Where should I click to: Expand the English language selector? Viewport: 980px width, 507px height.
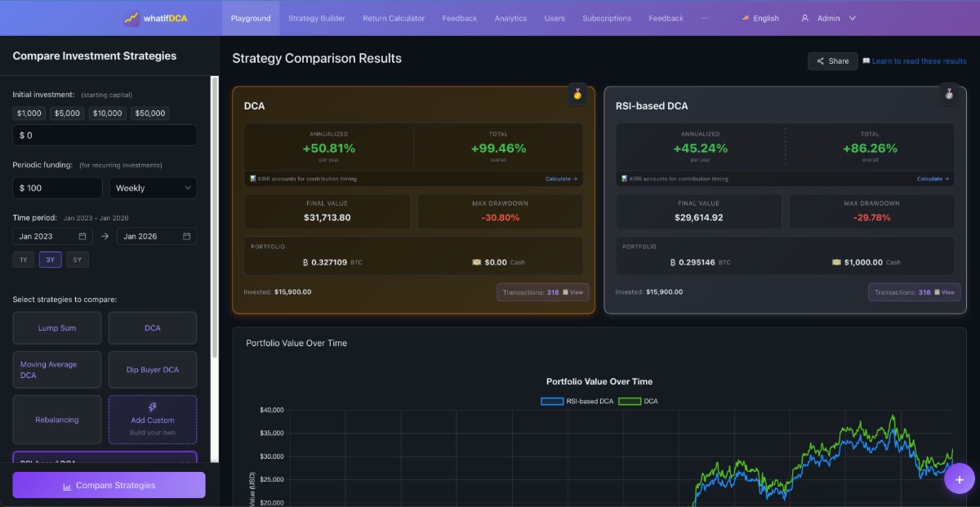(x=759, y=18)
